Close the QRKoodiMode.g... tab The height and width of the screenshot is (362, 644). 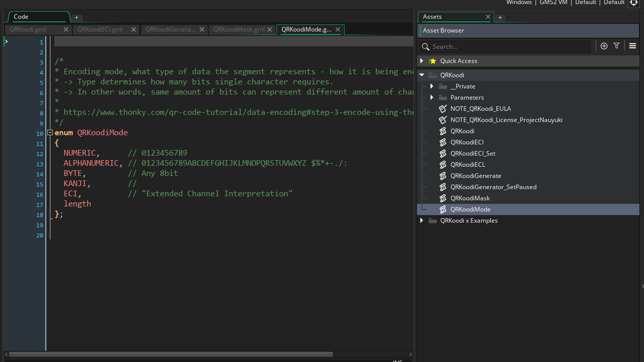(x=338, y=29)
